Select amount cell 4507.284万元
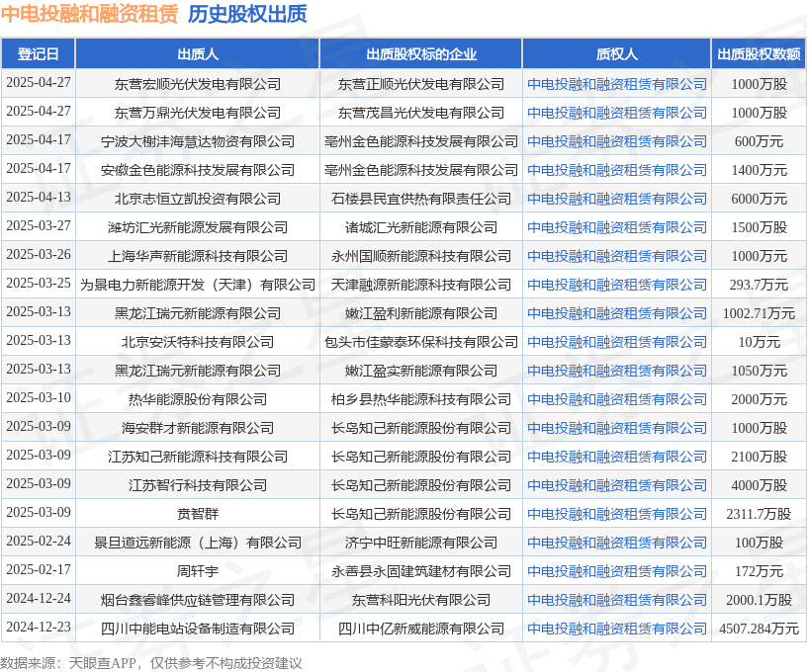The width and height of the screenshot is (807, 672). [x=759, y=629]
